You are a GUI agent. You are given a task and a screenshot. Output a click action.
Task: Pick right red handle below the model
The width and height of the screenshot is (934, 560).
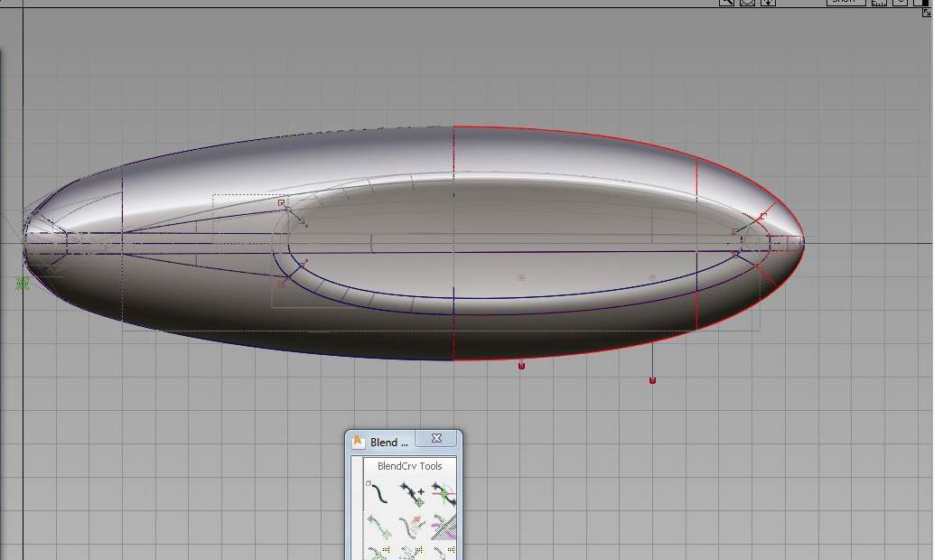point(652,380)
